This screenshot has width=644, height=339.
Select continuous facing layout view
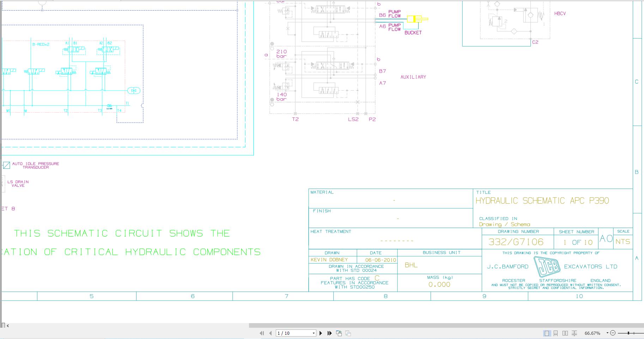click(575, 333)
